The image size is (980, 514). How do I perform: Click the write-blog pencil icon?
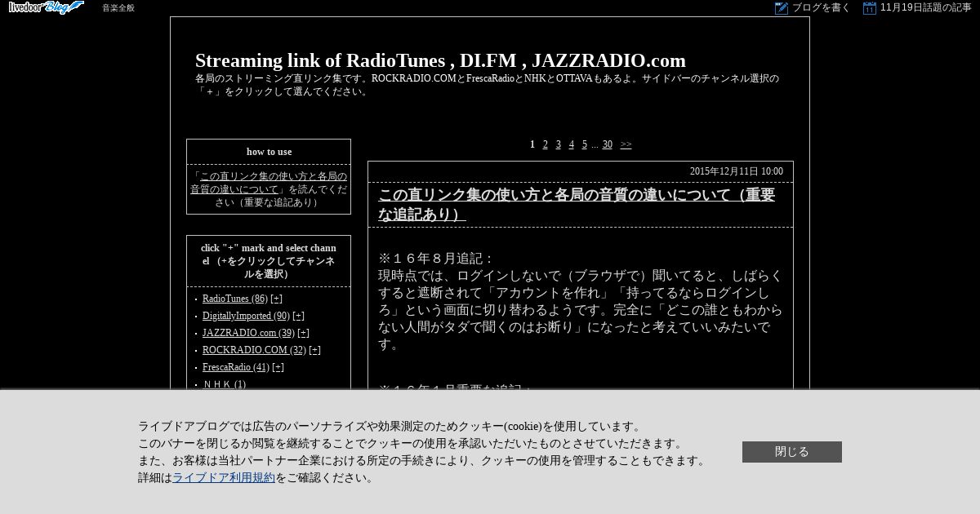click(x=782, y=7)
